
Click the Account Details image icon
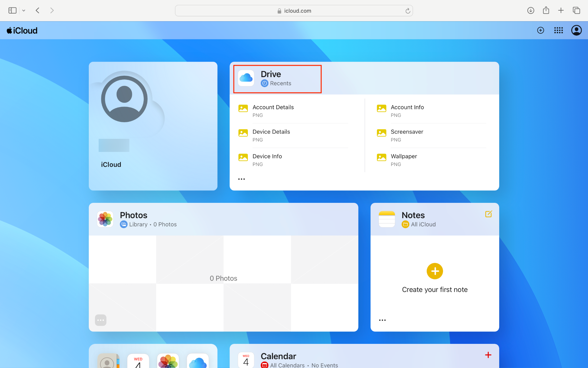243,108
